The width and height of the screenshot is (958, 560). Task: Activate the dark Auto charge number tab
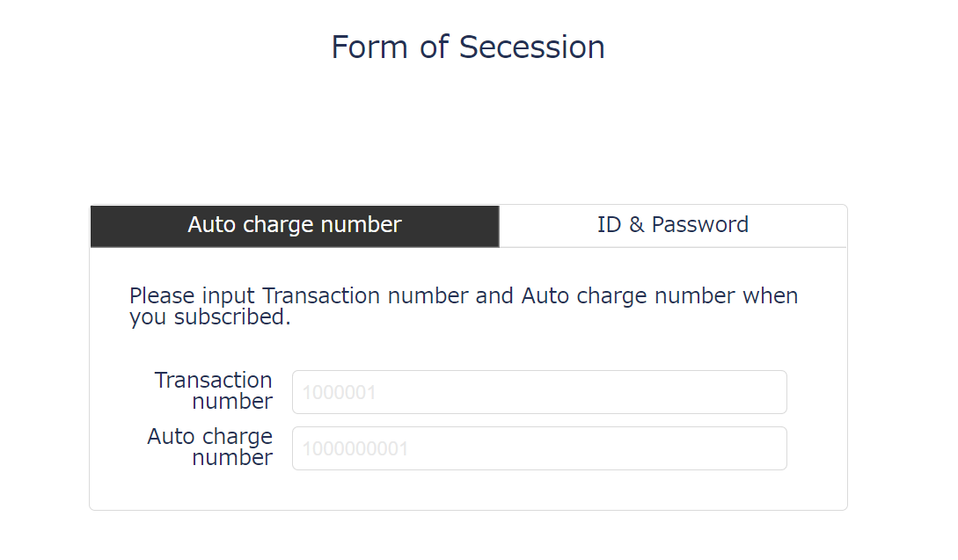click(295, 225)
